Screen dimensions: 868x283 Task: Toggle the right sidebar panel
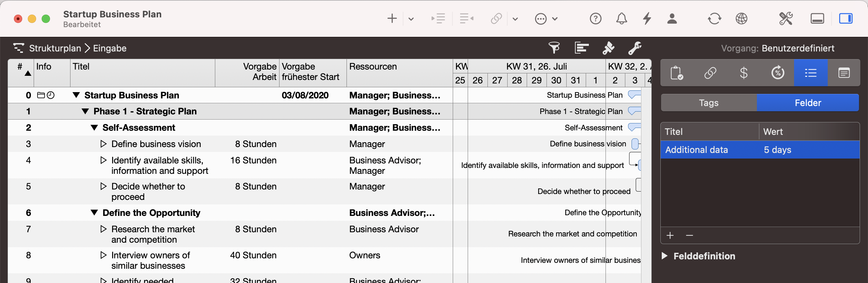pyautogui.click(x=845, y=18)
